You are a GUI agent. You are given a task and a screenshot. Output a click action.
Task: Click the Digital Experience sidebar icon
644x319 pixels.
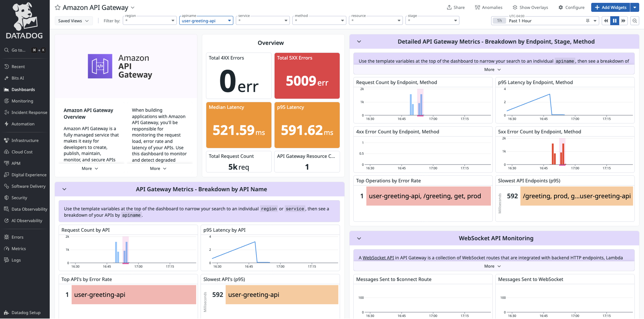7,175
